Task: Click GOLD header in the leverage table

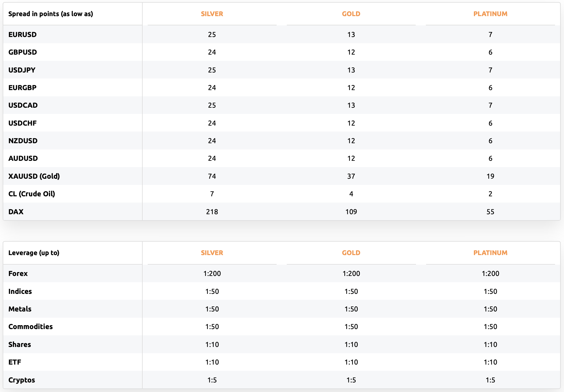Action: 351,253
